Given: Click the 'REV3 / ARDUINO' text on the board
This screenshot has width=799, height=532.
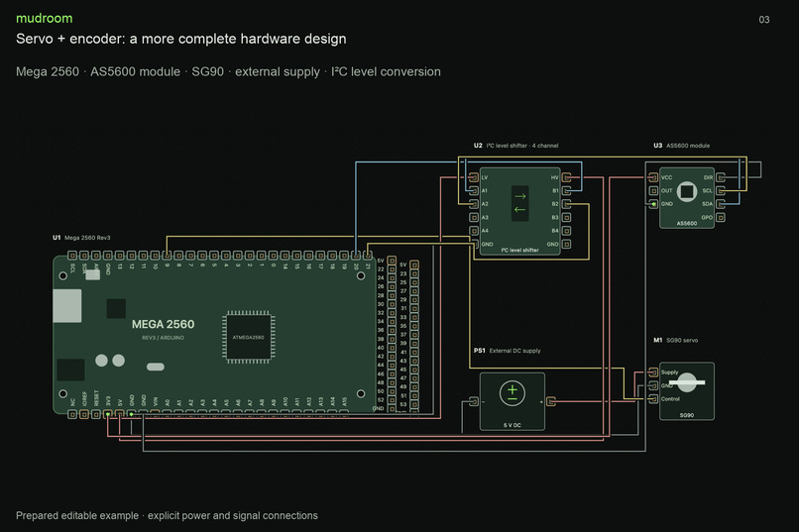Looking at the screenshot, I should coord(163,338).
